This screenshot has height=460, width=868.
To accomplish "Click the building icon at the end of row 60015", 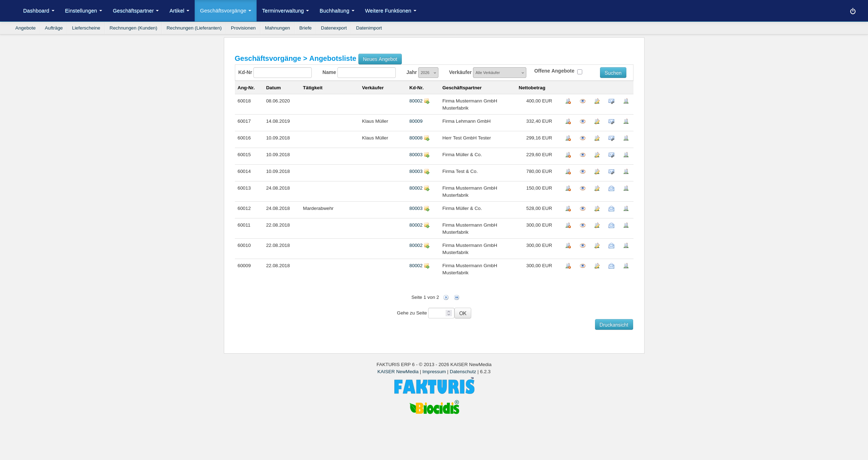I will [626, 155].
